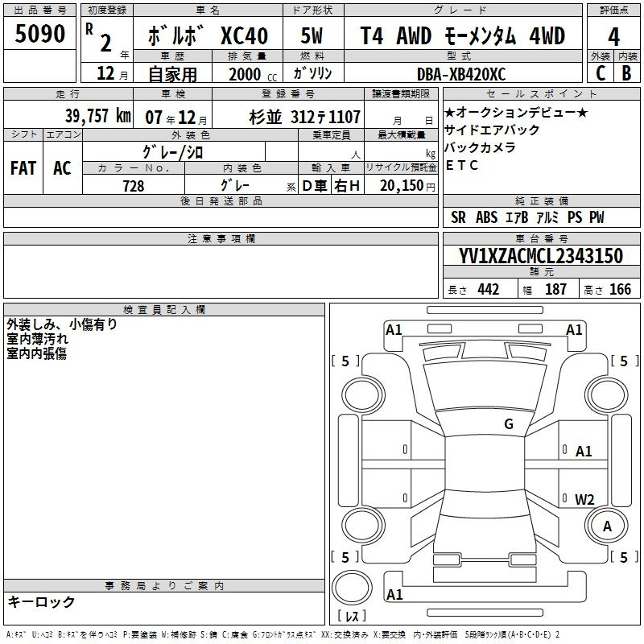644x644 pixels.
Task: Select the exterior color グレー/シロ
Action: click(x=173, y=153)
